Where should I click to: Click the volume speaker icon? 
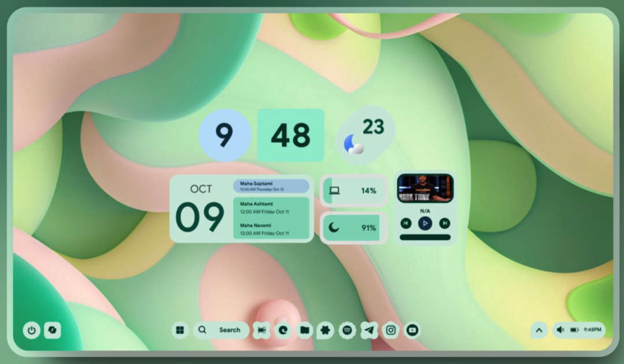[x=560, y=330]
